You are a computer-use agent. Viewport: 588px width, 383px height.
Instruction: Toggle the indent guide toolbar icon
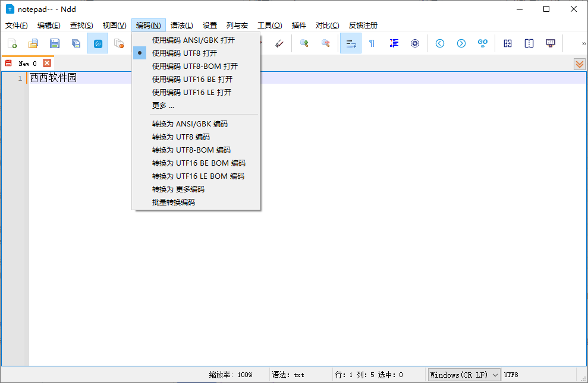pyautogui.click(x=394, y=43)
